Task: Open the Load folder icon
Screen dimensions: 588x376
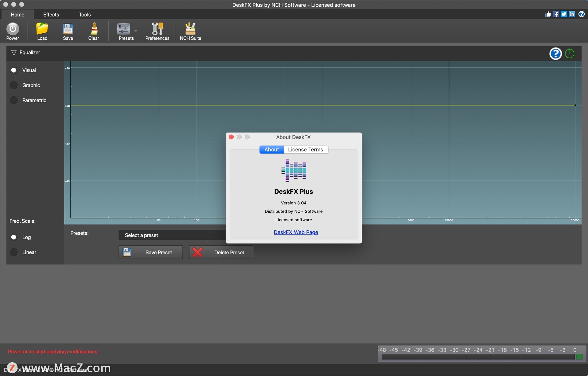Action: coord(42,29)
